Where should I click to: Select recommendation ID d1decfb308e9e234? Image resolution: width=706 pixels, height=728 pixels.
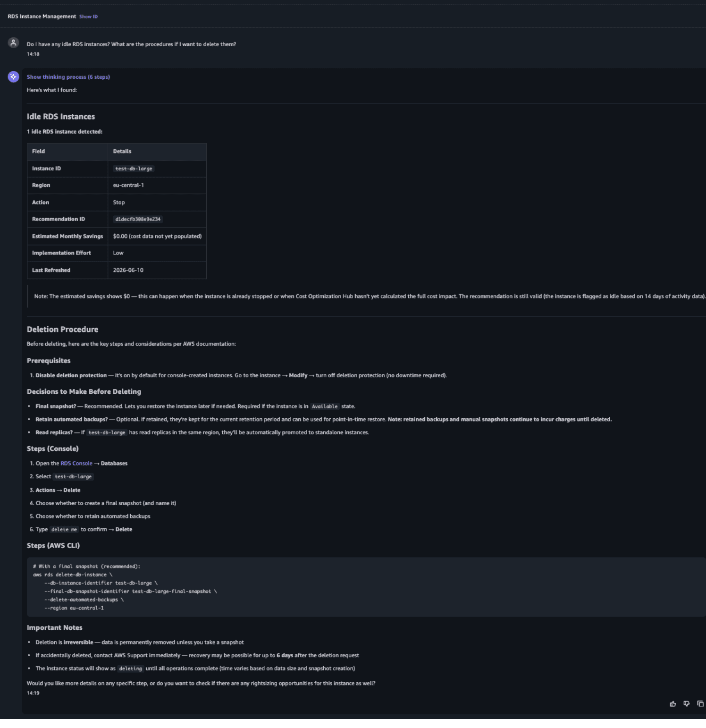coord(138,219)
